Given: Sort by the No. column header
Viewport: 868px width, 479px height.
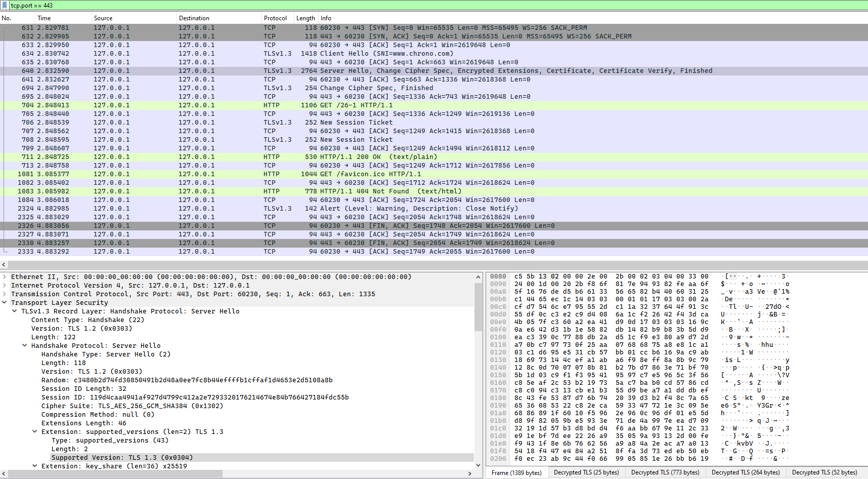Looking at the screenshot, I should pos(18,18).
